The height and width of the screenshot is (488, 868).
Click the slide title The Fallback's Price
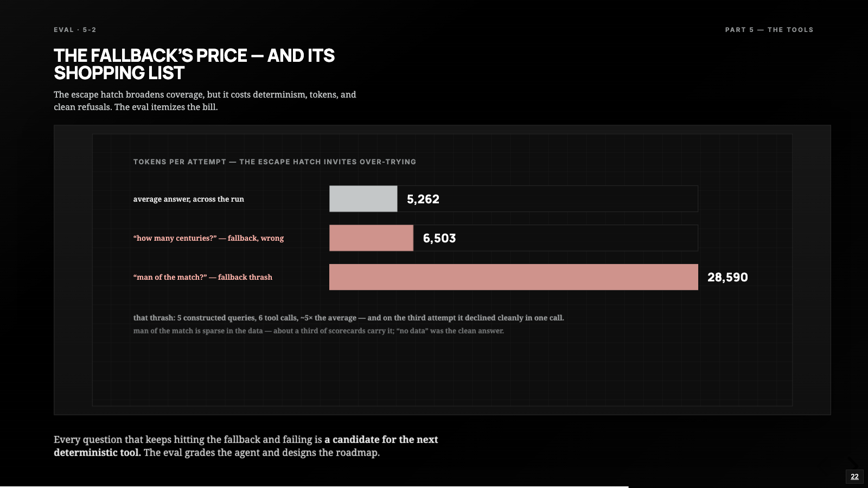[194, 64]
